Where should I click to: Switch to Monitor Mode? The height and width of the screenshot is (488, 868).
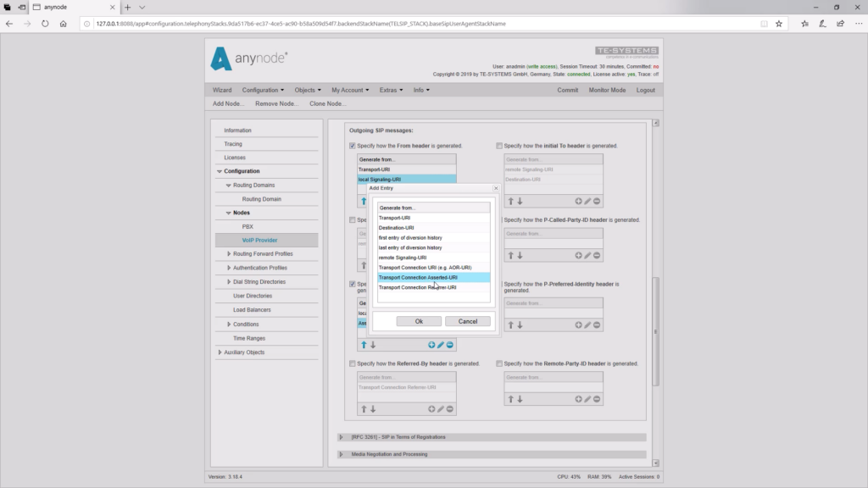click(607, 90)
